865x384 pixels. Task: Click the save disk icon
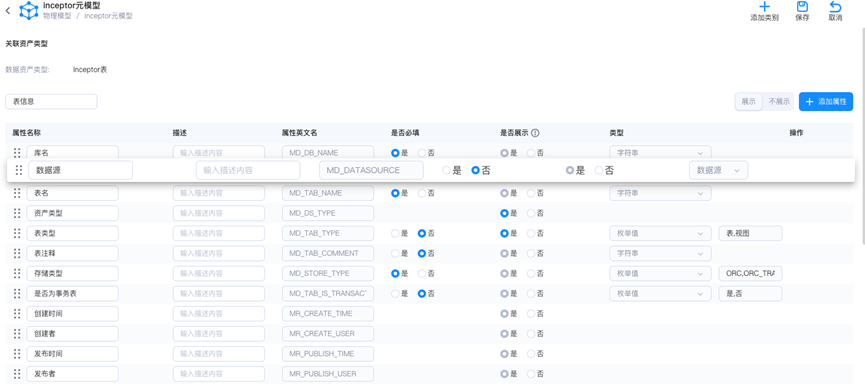pyautogui.click(x=802, y=7)
